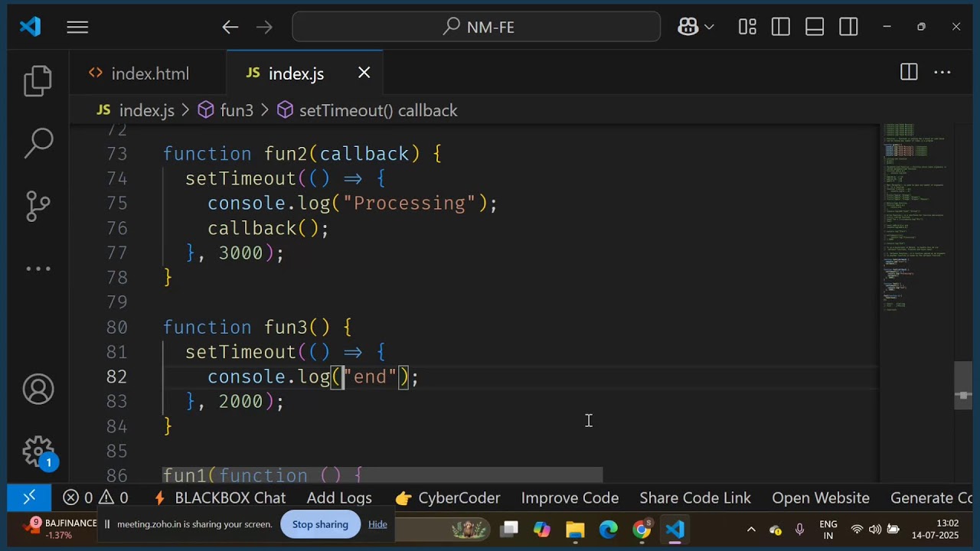
Task: Click the VS Code logo in title bar
Action: click(x=30, y=27)
